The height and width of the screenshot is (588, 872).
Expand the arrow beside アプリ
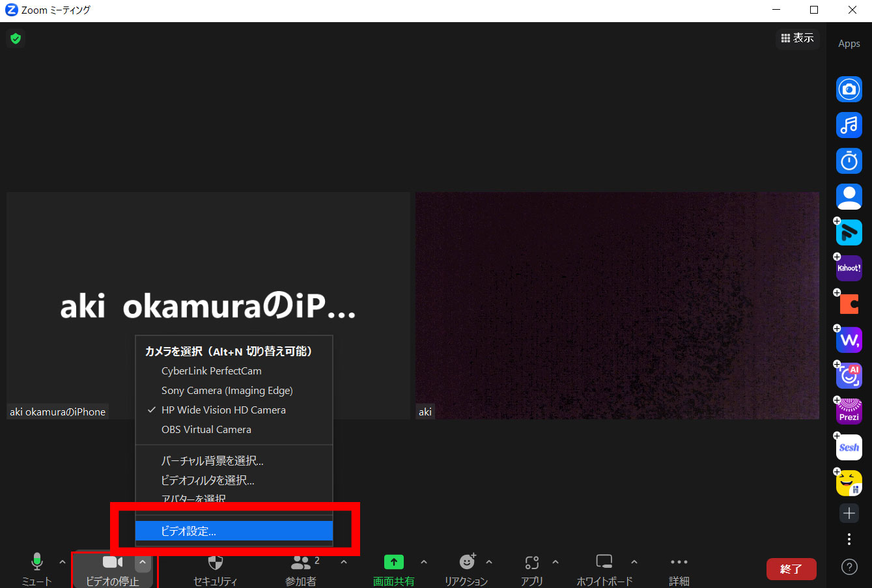(x=556, y=562)
